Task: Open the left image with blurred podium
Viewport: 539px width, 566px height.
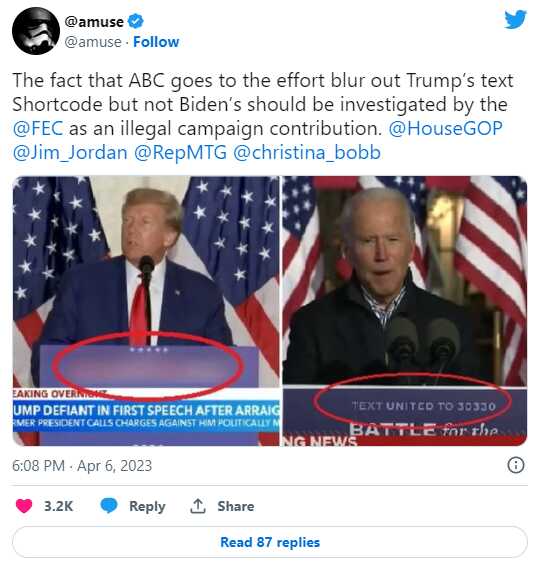Action: click(146, 311)
